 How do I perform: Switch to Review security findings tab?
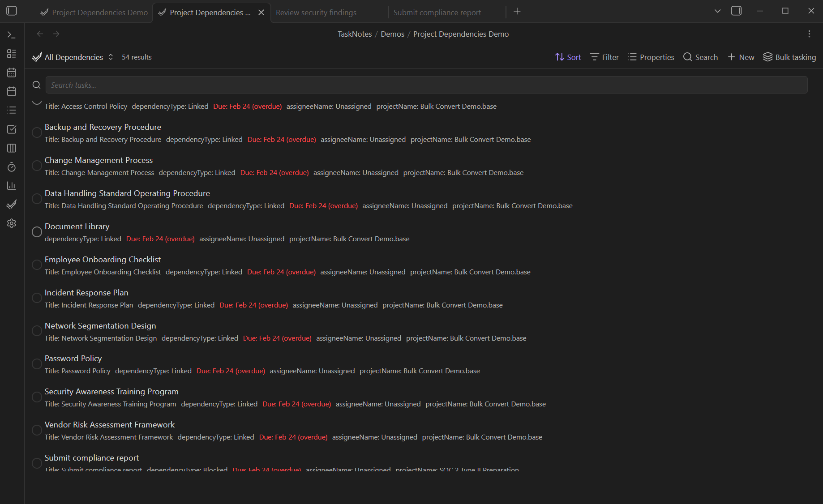point(316,13)
